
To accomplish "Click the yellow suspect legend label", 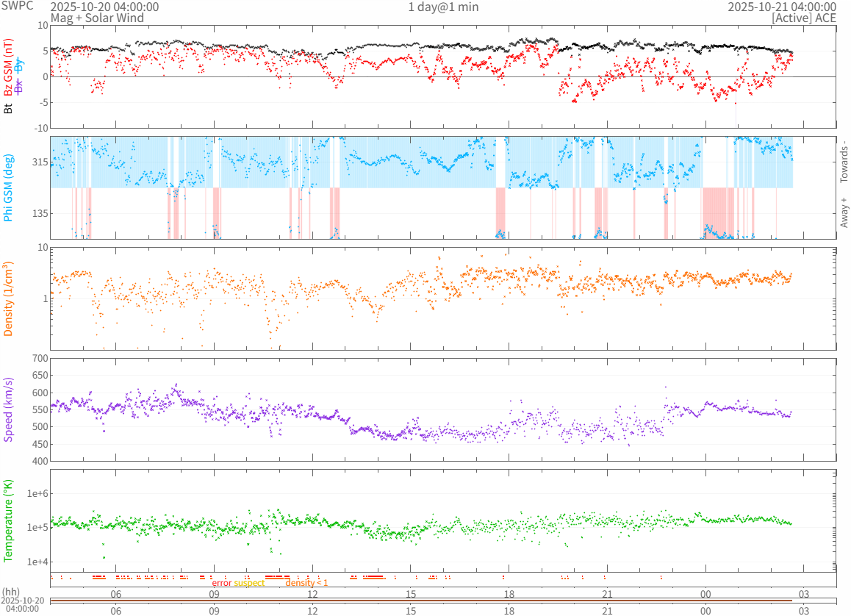I will coord(250,583).
